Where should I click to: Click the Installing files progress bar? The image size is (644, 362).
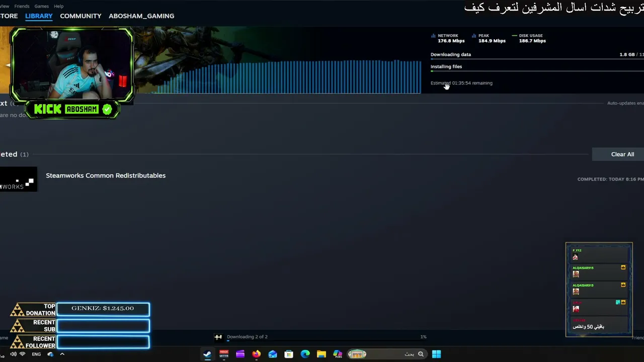point(537,71)
